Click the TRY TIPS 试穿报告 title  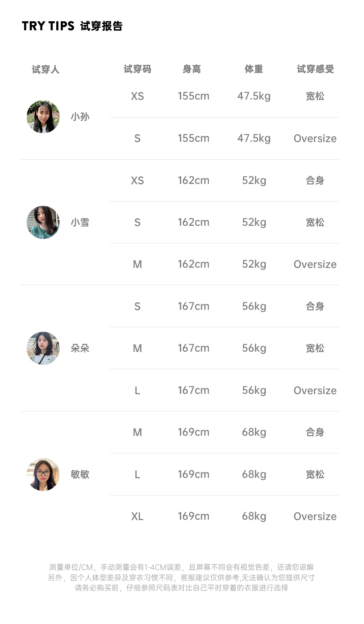[72, 26]
